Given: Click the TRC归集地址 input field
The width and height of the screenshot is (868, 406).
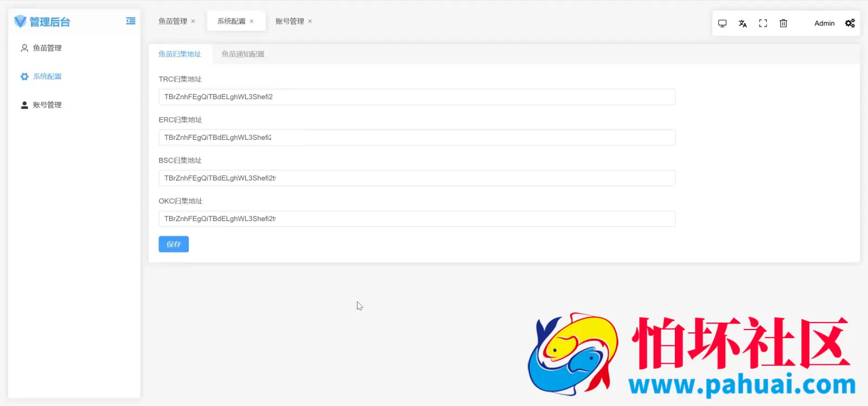Looking at the screenshot, I should click(417, 97).
